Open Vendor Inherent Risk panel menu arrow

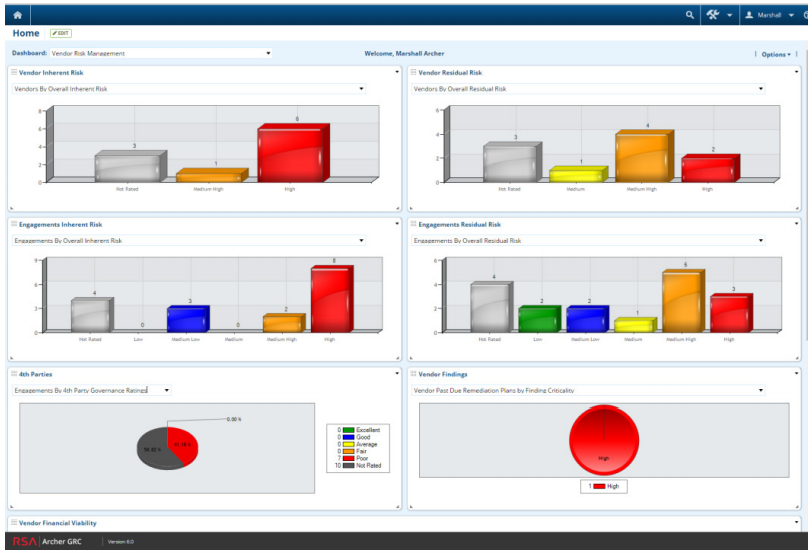(397, 72)
